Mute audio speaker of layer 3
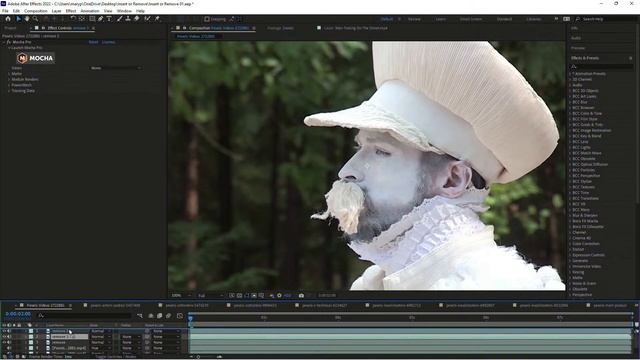 [x=9, y=342]
